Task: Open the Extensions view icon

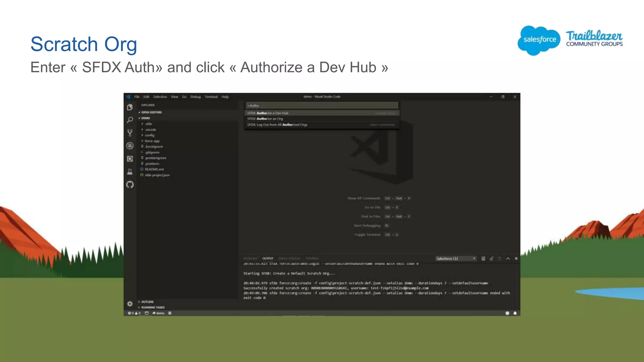Action: 130,159
